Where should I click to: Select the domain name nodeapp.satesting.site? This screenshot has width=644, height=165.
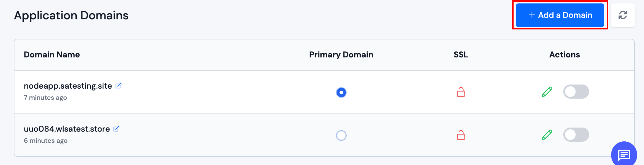[67, 85]
